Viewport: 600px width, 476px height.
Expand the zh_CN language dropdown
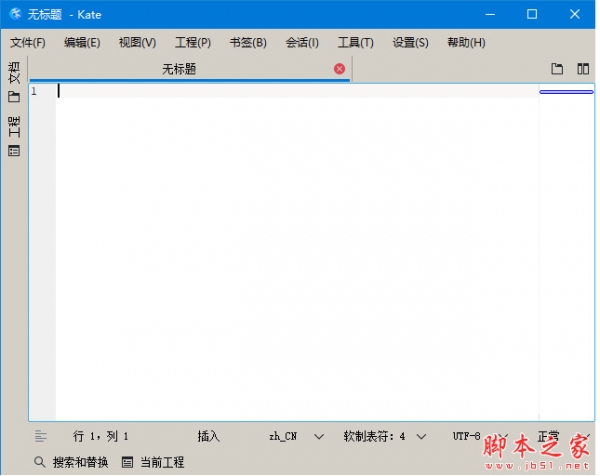(318, 436)
